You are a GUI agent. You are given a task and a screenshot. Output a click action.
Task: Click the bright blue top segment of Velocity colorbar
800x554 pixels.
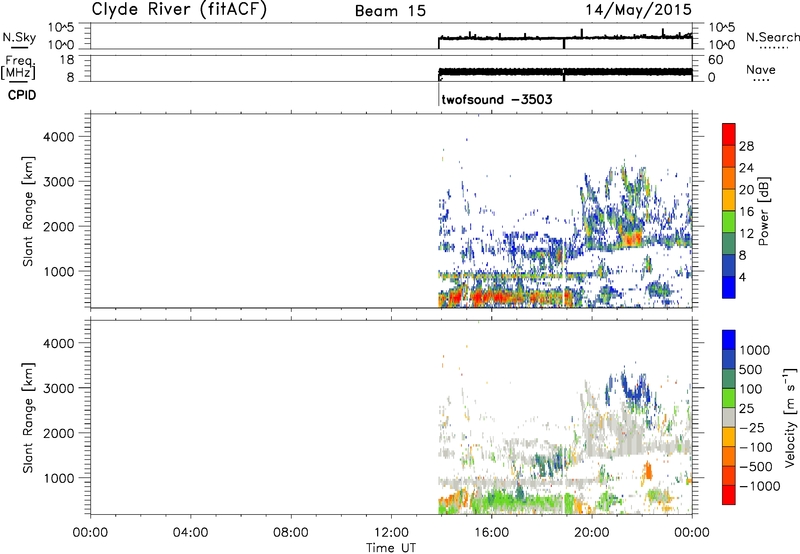[729, 340]
